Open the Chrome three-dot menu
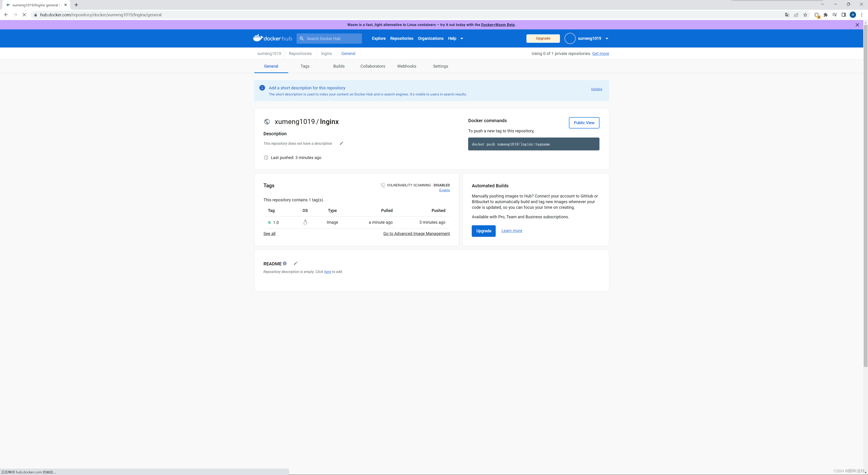This screenshot has width=868, height=475. pyautogui.click(x=862, y=15)
